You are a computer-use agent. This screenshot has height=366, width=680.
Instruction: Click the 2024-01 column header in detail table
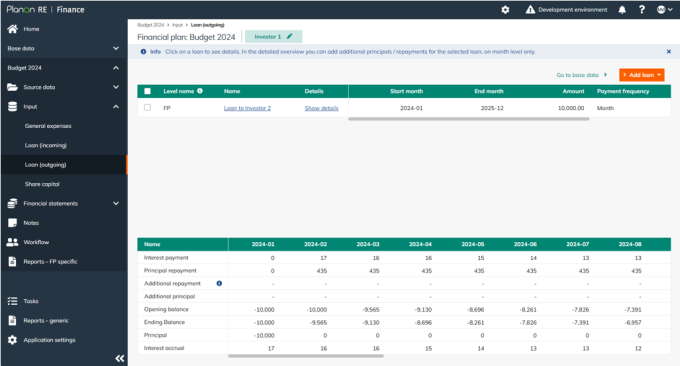click(263, 244)
